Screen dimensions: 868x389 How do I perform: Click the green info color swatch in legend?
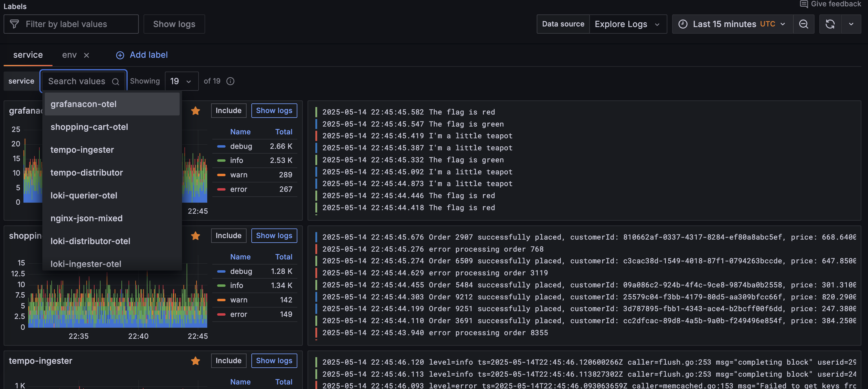(x=221, y=160)
